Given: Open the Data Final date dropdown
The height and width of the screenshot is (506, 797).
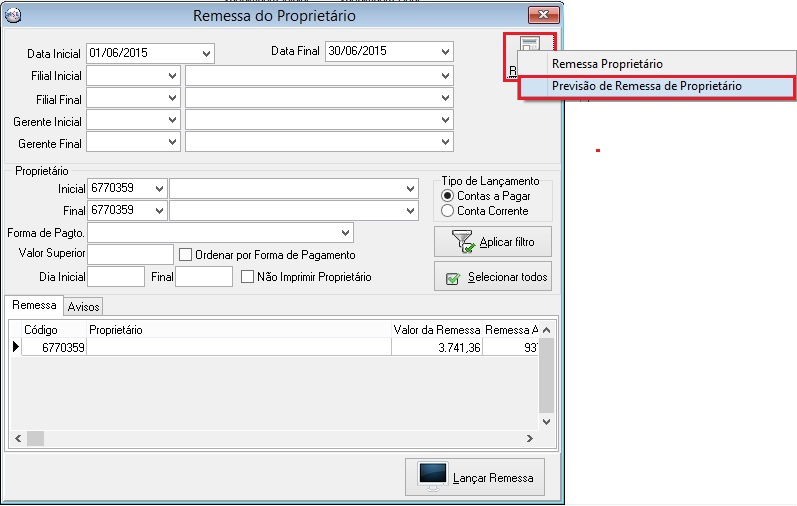Looking at the screenshot, I should tap(445, 51).
